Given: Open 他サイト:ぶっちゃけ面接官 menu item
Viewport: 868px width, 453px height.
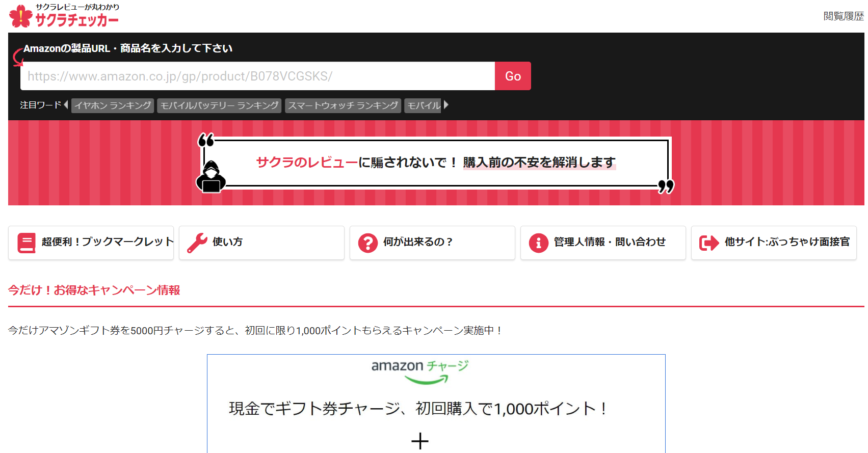Looking at the screenshot, I should [774, 243].
